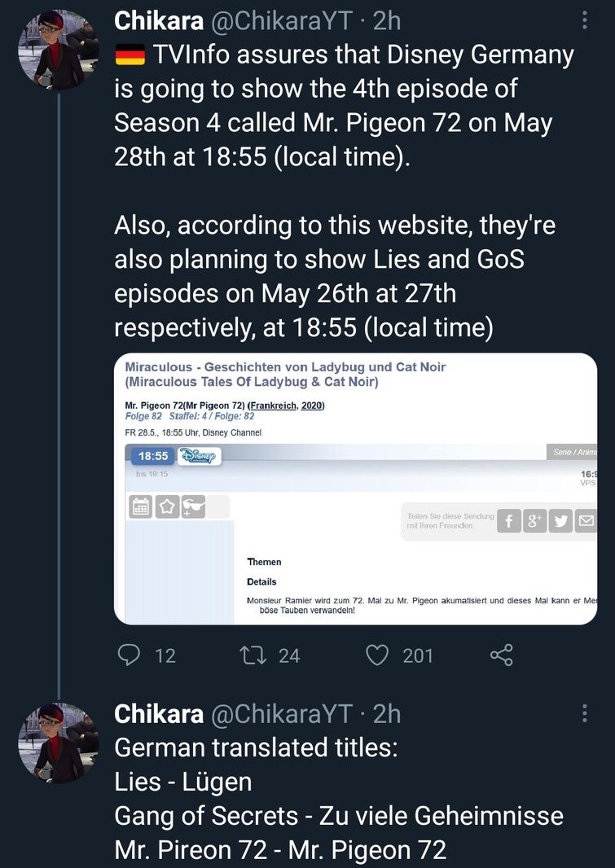Open @ChikaraYT profile from first tweet header
615x868 pixels.
point(282,21)
